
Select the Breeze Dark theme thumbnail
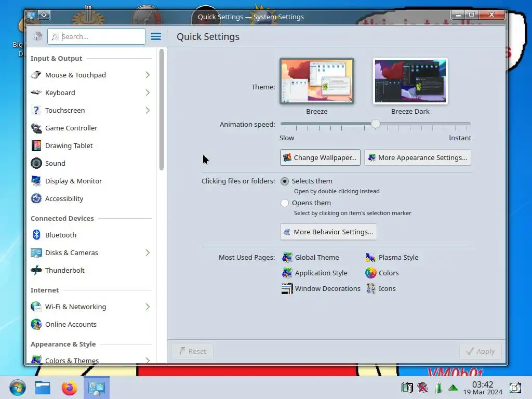(x=410, y=81)
